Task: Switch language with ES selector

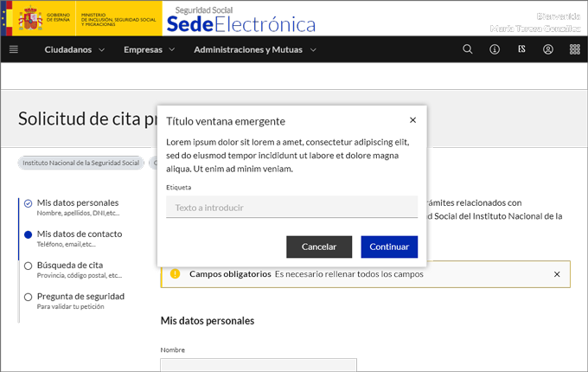Action: coord(521,49)
